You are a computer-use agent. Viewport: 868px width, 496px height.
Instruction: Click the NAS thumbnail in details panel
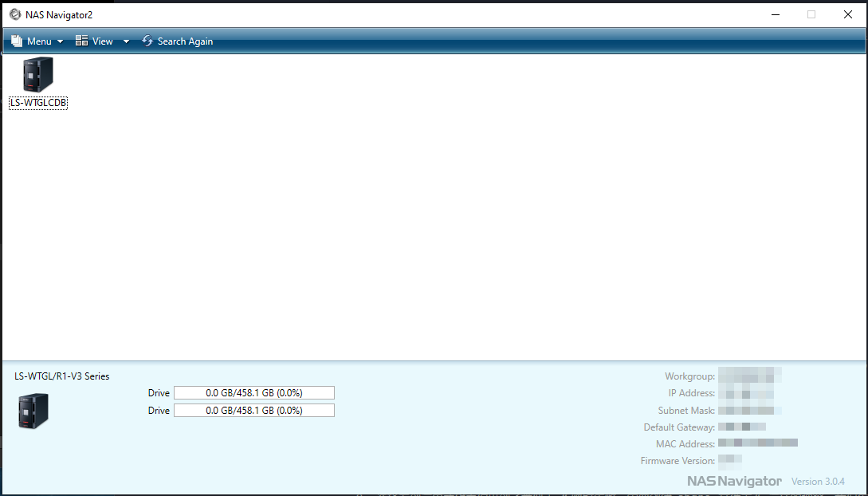[x=33, y=411]
